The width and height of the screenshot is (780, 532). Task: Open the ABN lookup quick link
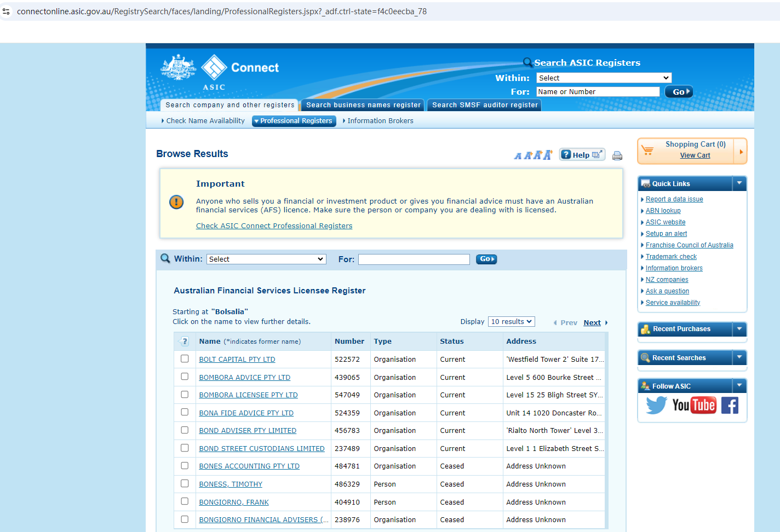[663, 211]
